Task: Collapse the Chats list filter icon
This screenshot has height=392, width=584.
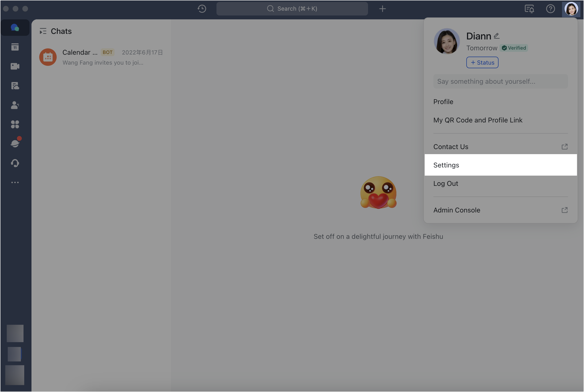Action: click(x=43, y=31)
